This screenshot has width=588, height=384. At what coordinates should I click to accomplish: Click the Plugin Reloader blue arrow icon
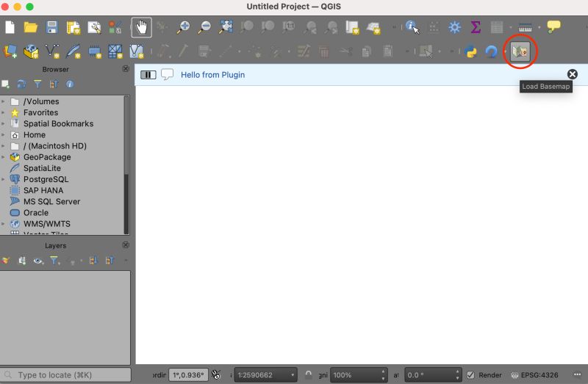491,51
